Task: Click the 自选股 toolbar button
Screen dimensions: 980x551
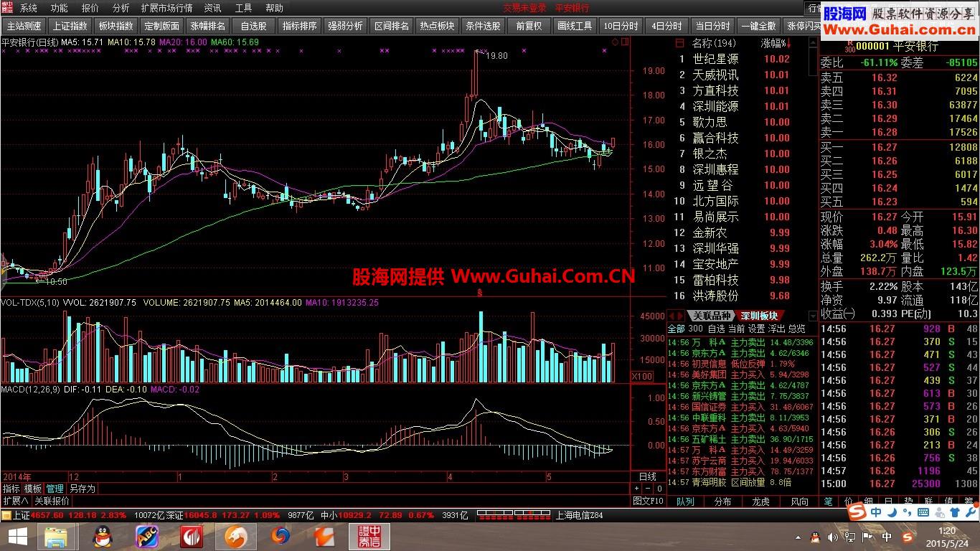Action: coord(254,26)
